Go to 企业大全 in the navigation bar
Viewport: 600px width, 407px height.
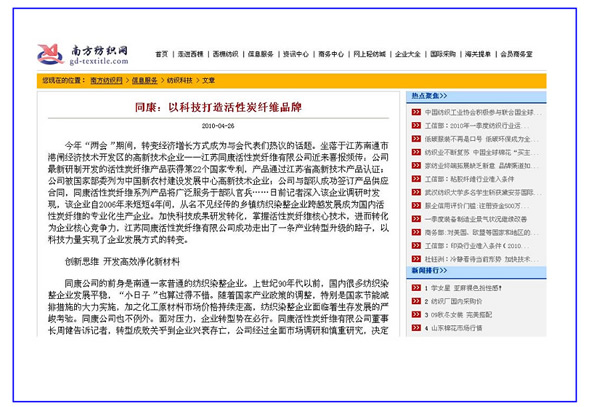407,54
